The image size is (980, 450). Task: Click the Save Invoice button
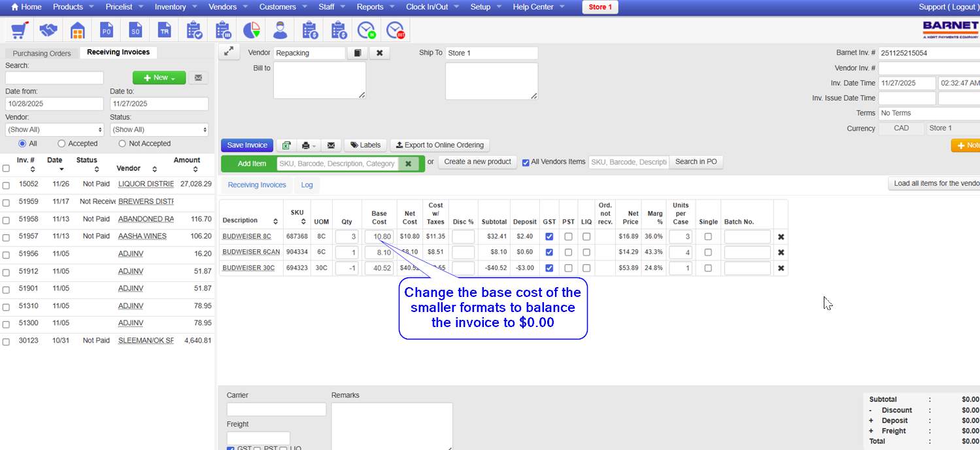(x=247, y=145)
